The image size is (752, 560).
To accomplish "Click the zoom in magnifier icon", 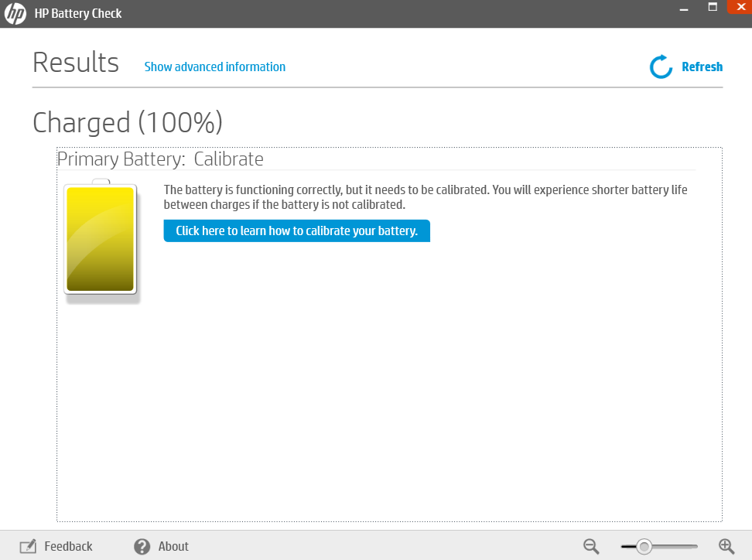I will click(x=726, y=546).
